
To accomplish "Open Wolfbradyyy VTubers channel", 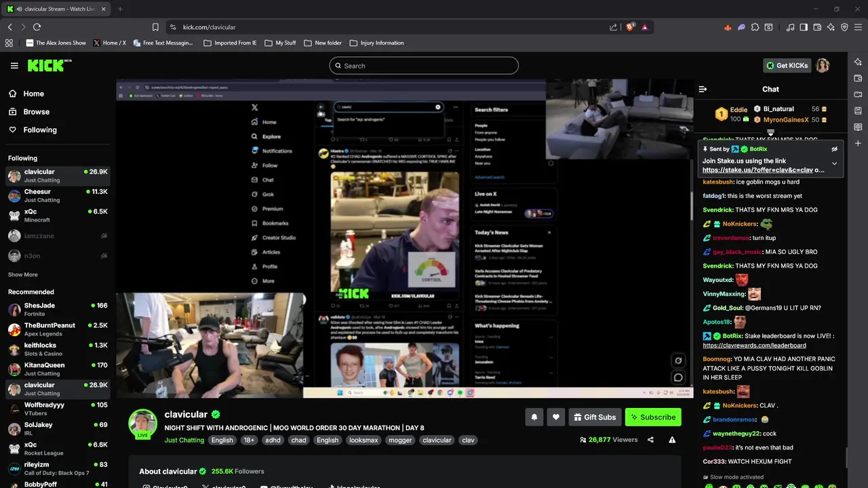I will (x=58, y=409).
